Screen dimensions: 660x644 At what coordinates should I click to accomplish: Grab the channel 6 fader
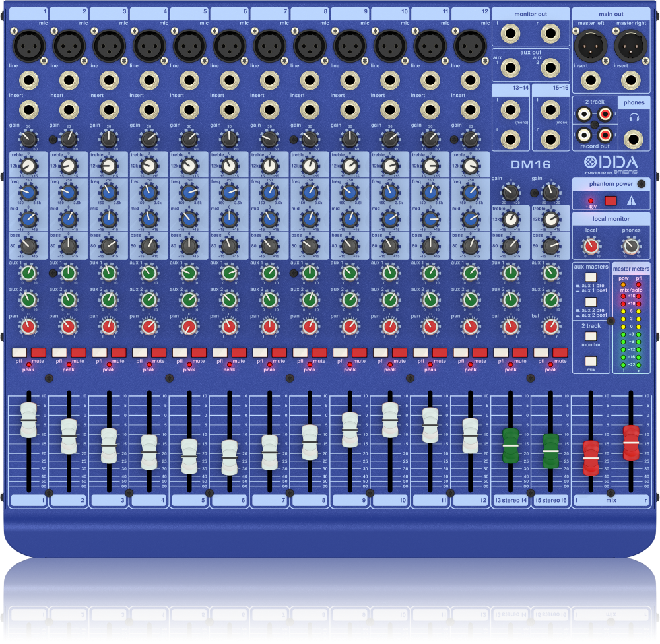click(230, 457)
